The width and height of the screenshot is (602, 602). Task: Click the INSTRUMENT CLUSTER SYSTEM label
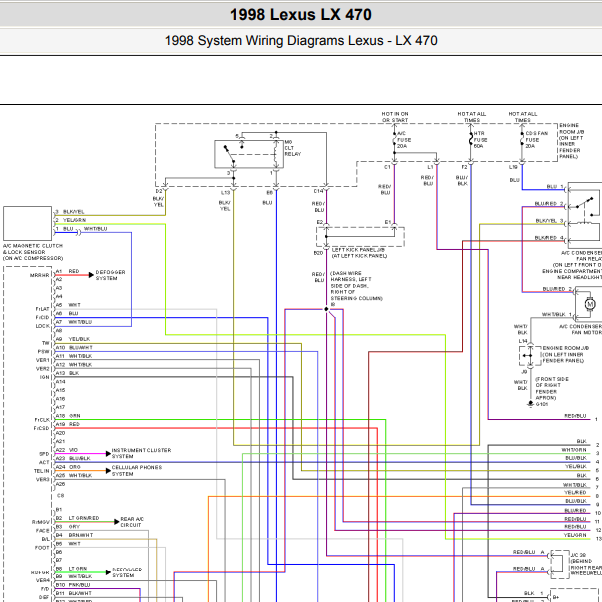(141, 453)
